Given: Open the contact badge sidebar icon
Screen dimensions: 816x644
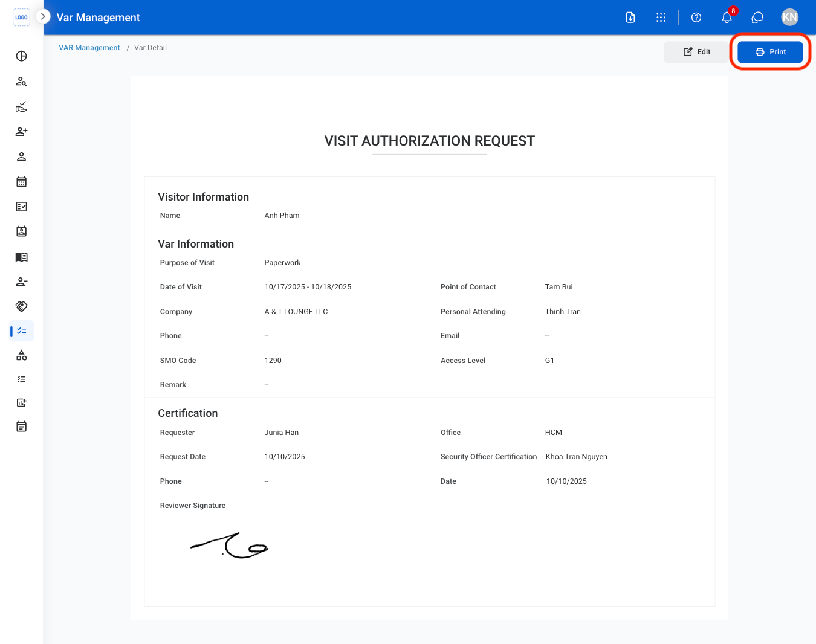Looking at the screenshot, I should [21, 231].
